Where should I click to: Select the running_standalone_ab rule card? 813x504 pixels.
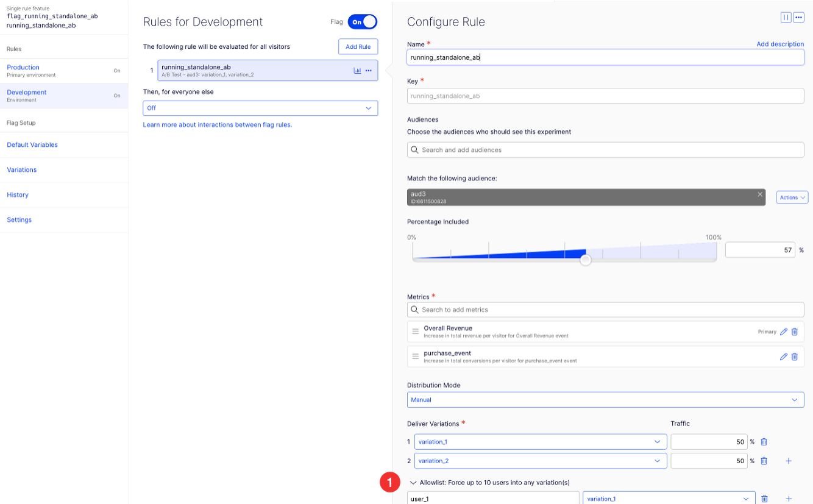268,71
